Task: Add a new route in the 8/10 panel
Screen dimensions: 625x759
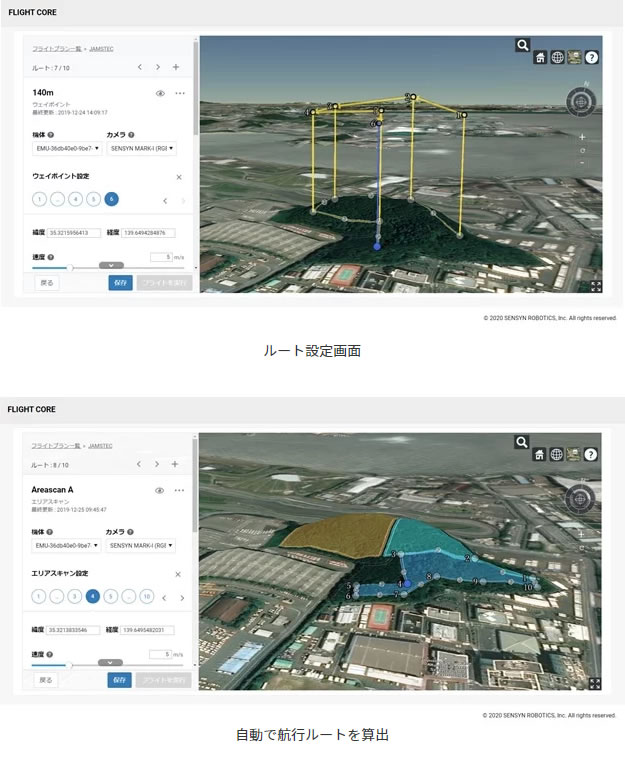Action: coord(175,464)
